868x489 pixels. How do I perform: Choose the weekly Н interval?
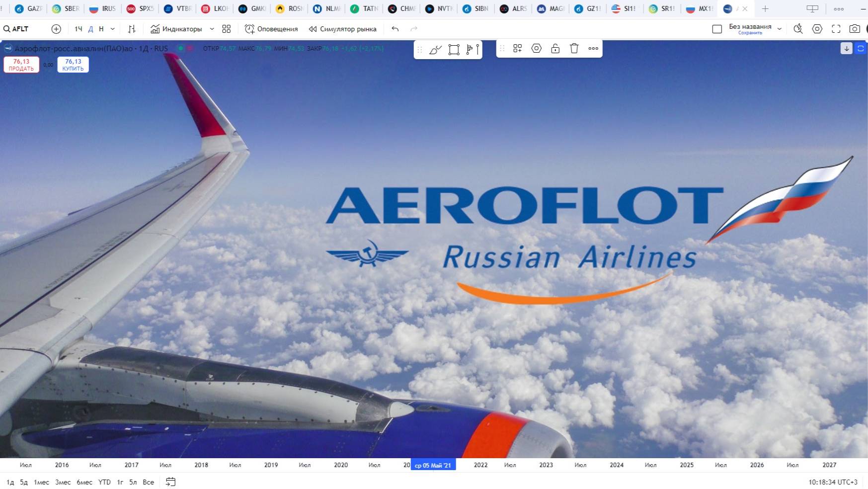101,29
